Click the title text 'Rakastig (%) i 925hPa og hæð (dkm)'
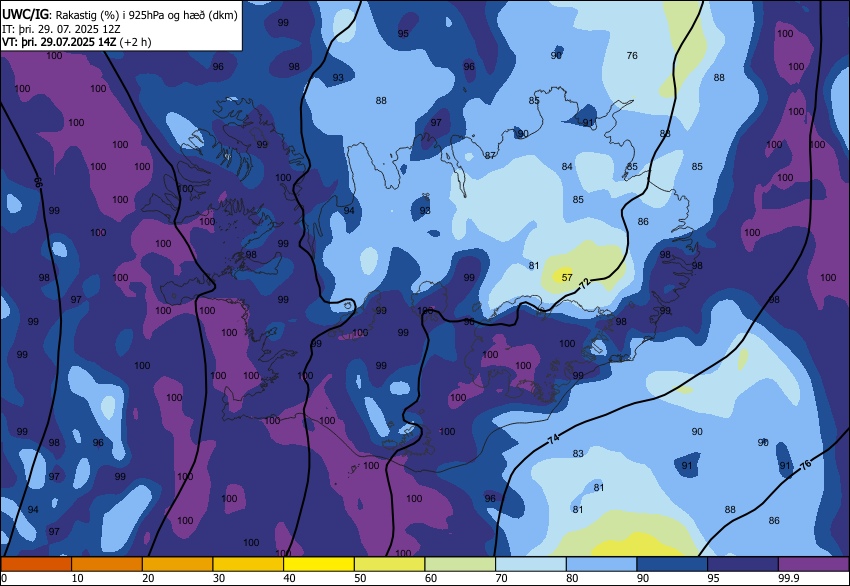 point(146,15)
